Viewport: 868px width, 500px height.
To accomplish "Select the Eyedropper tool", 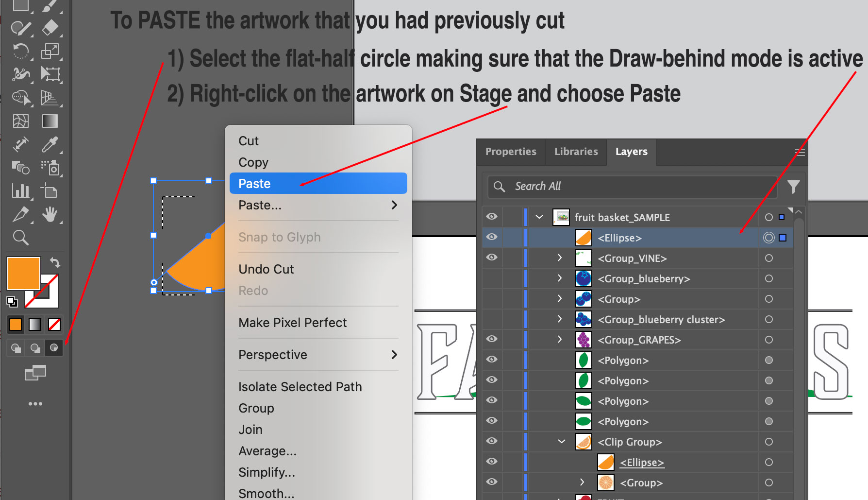I will click(x=50, y=144).
